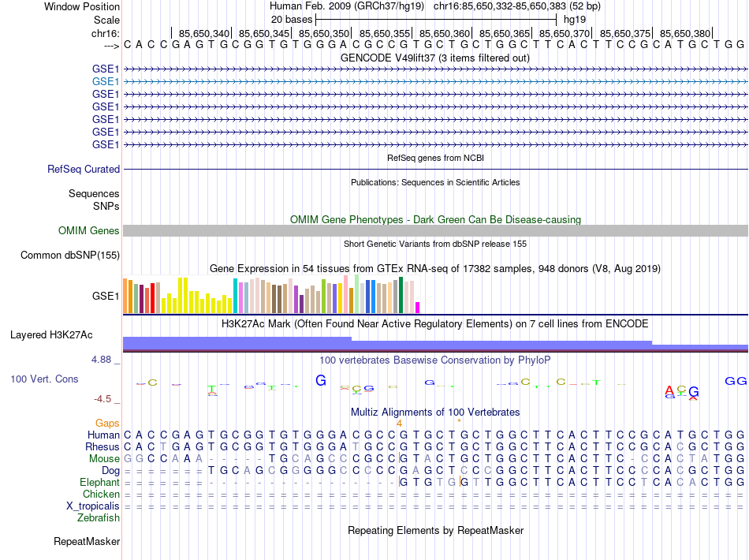Click the GENCODE V49lift37 track title
The image size is (749, 560).
click(x=435, y=58)
